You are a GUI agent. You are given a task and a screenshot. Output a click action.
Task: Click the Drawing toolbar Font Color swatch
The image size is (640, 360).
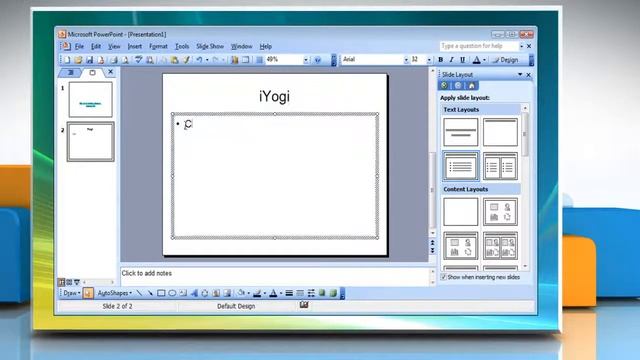pos(273,293)
